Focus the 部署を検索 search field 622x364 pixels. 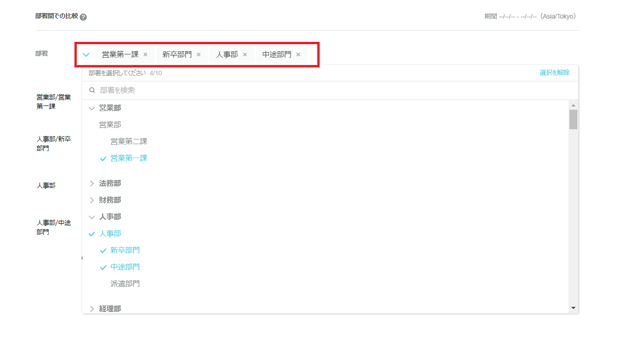330,90
